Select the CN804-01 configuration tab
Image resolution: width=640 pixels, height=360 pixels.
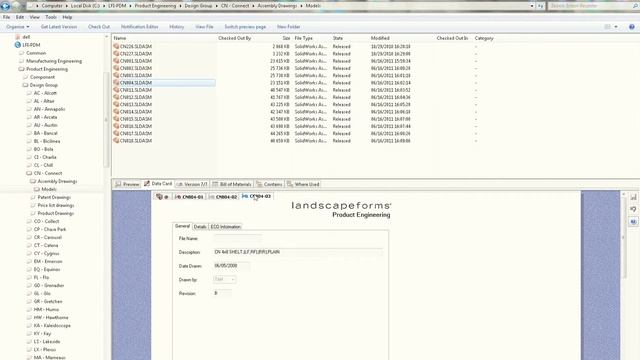pos(189,197)
